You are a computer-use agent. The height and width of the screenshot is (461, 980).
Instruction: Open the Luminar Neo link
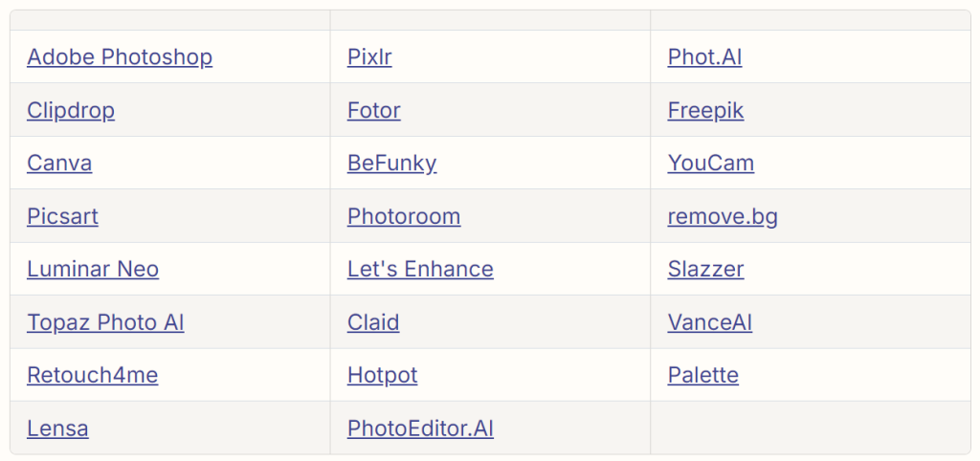click(x=93, y=270)
